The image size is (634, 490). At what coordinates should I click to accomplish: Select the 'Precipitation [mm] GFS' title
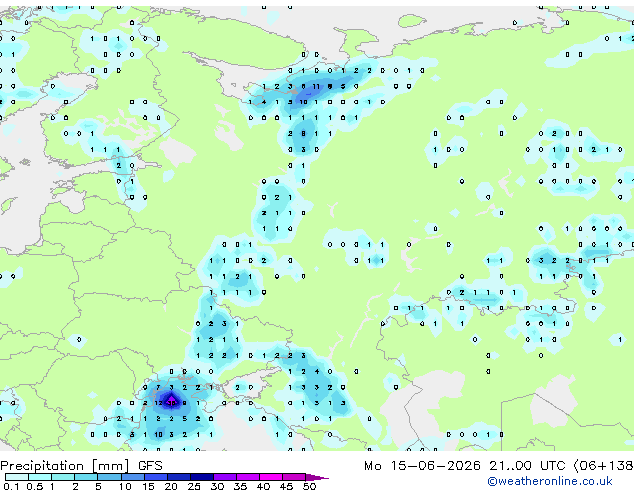(81, 466)
